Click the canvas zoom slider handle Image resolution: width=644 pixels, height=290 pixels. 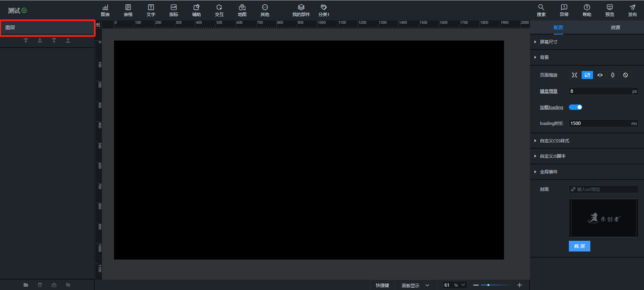click(x=488, y=285)
